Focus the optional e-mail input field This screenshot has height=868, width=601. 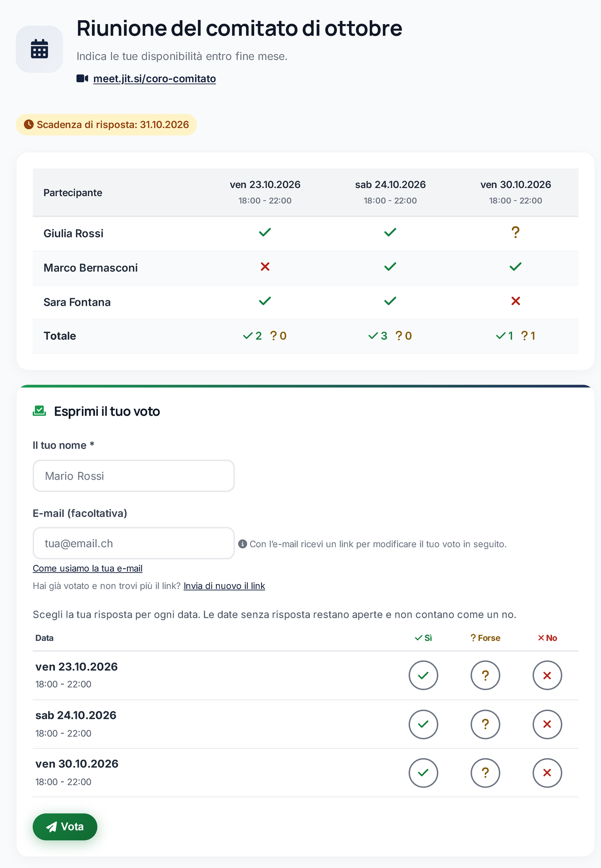[x=134, y=543]
